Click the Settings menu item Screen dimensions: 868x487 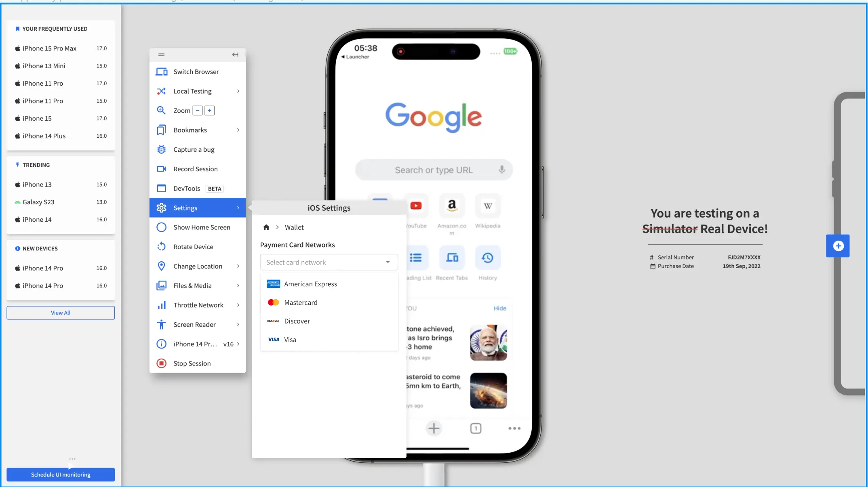click(185, 208)
